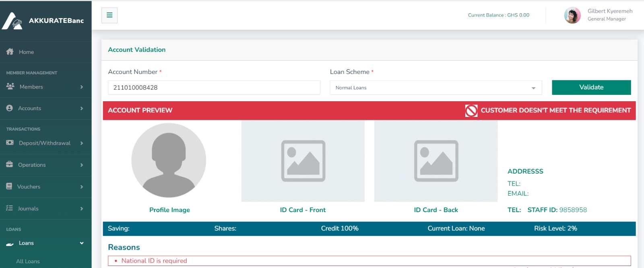
Task: Click the Journals list icon
Action: [10, 208]
